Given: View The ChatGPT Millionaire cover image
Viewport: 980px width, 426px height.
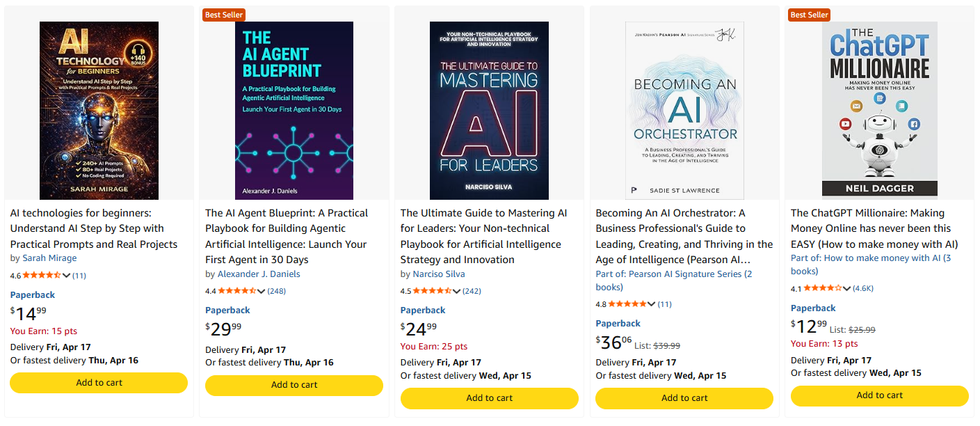Looking at the screenshot, I should pos(879,110).
